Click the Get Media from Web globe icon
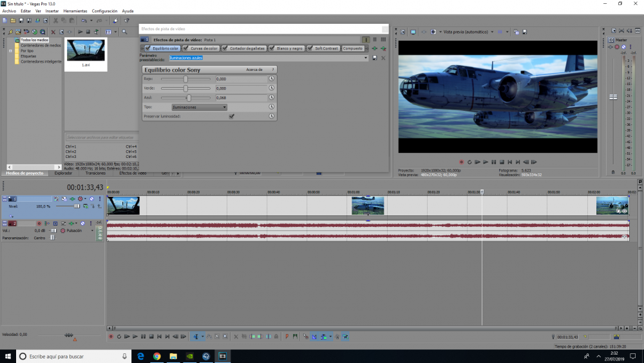The image size is (644, 363). (x=43, y=32)
